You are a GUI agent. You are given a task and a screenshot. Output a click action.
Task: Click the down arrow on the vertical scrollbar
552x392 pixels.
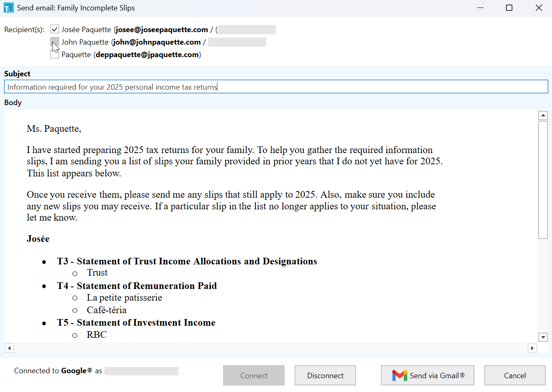click(543, 337)
